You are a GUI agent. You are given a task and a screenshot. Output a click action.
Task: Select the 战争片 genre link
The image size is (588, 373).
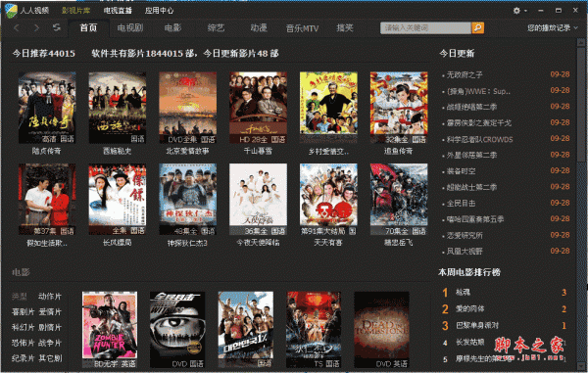pyautogui.click(x=50, y=343)
